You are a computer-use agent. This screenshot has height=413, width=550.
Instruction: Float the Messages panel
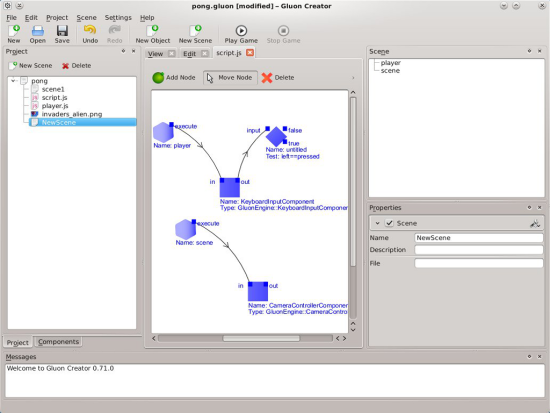(x=529, y=357)
